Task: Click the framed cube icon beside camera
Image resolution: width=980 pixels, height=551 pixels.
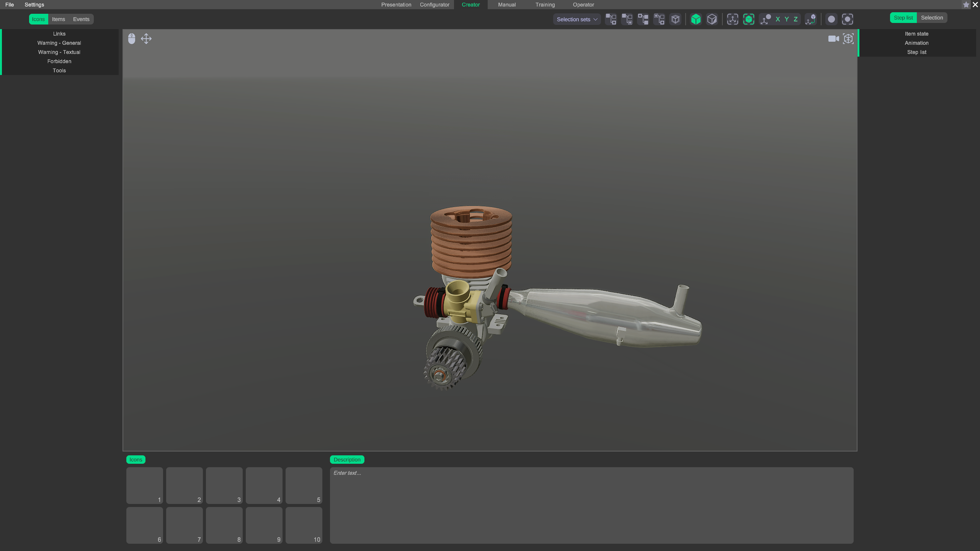Action: click(848, 39)
